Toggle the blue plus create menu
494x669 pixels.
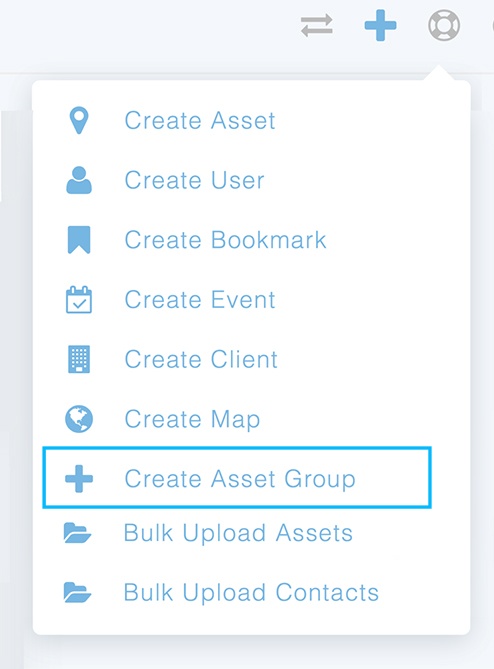tap(381, 26)
